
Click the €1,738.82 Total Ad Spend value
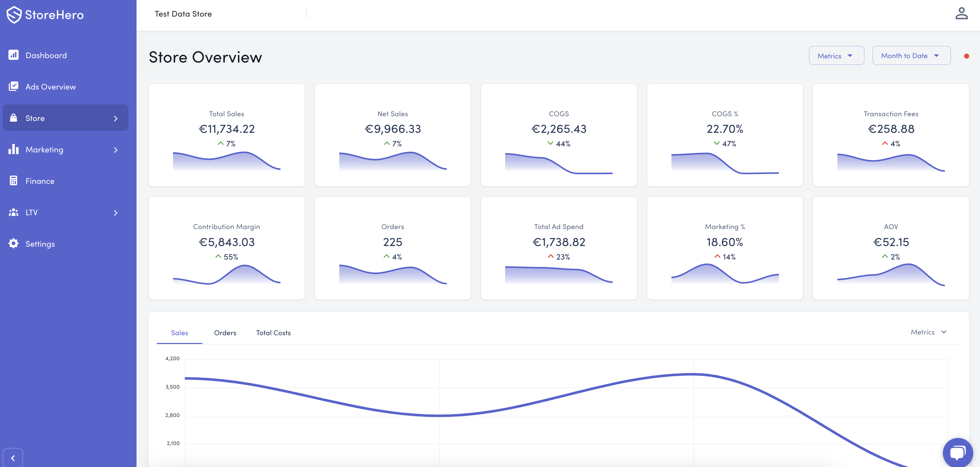pyautogui.click(x=559, y=242)
